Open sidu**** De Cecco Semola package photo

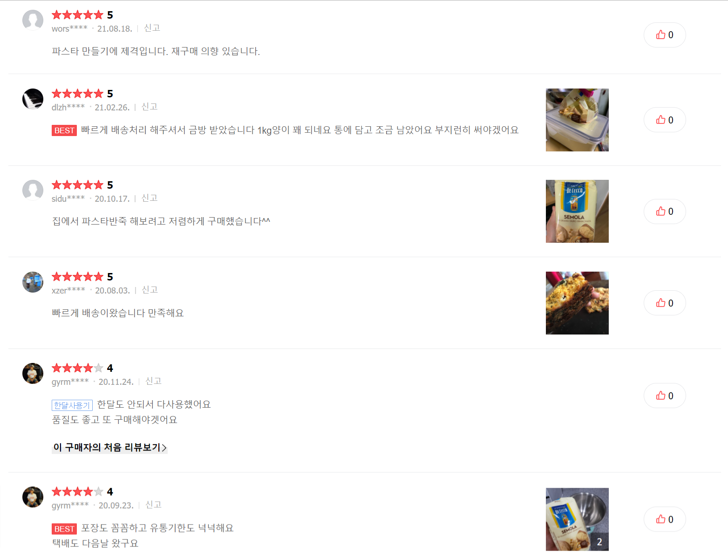point(577,211)
